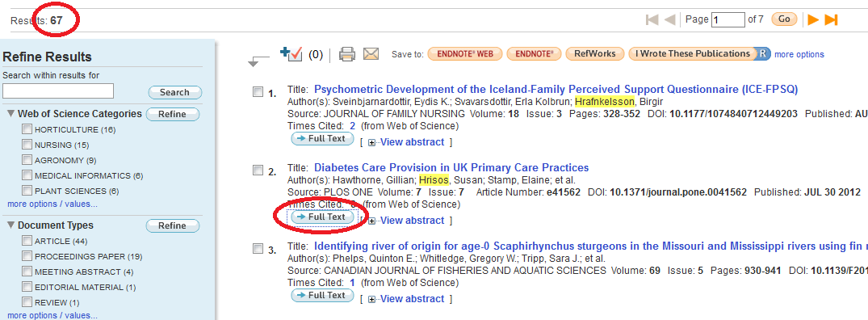Open the Psychometric Development article title
This screenshot has width=868, height=320.
556,89
